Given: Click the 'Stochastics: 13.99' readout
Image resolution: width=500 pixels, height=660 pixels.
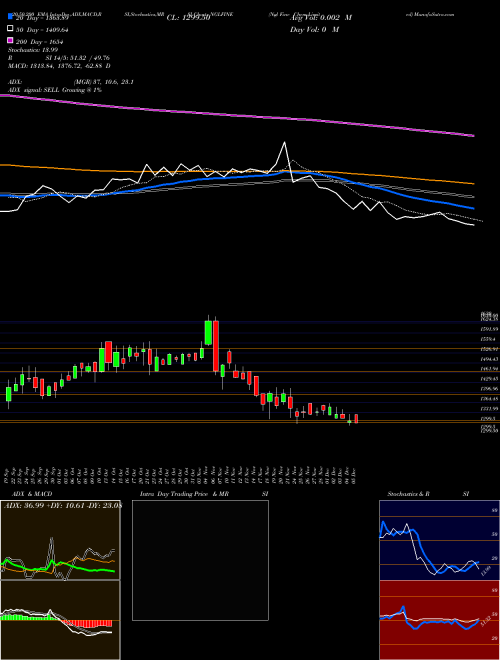Looking at the screenshot, I should (33, 50).
